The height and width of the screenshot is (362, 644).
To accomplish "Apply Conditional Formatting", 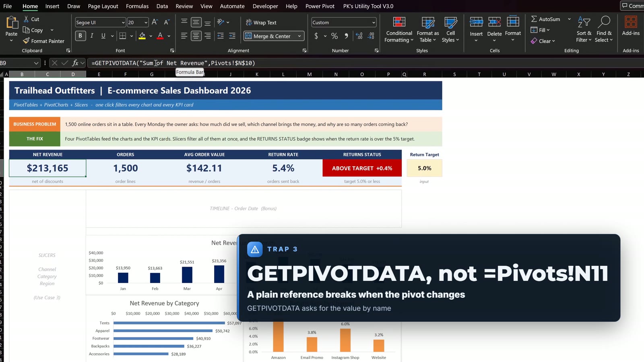I will click(399, 29).
